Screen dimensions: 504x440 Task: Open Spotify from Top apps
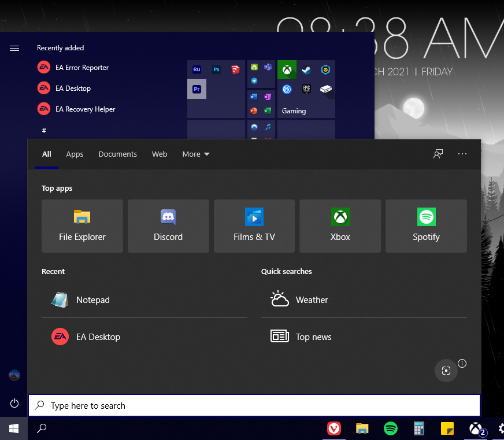coord(426,226)
